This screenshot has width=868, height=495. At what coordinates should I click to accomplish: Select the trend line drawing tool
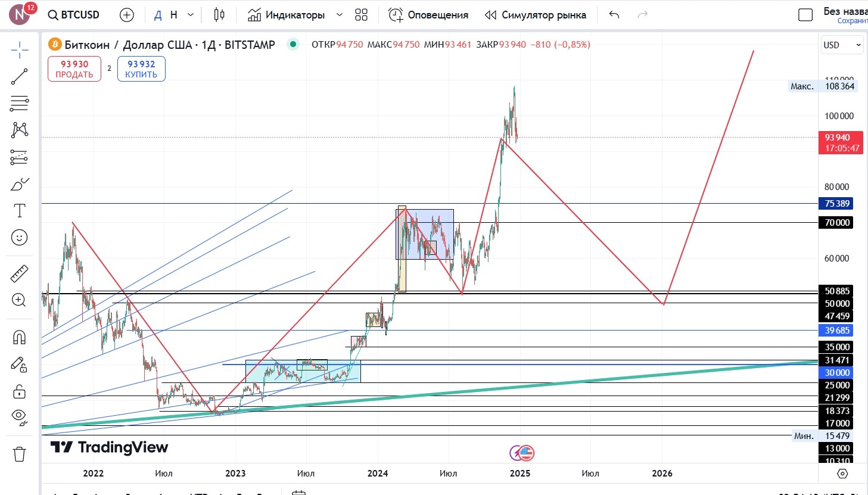coord(20,77)
